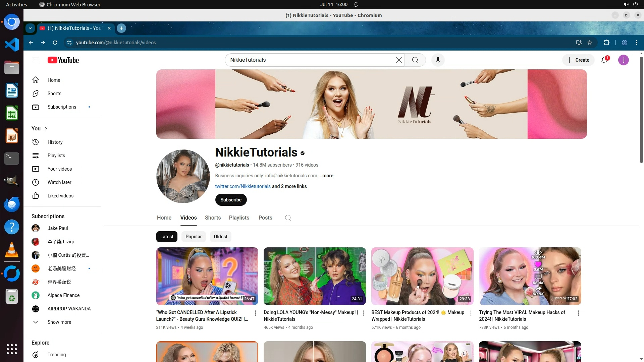This screenshot has height=362, width=644.
Task: Select the Popular sort chip
Action: (x=194, y=237)
